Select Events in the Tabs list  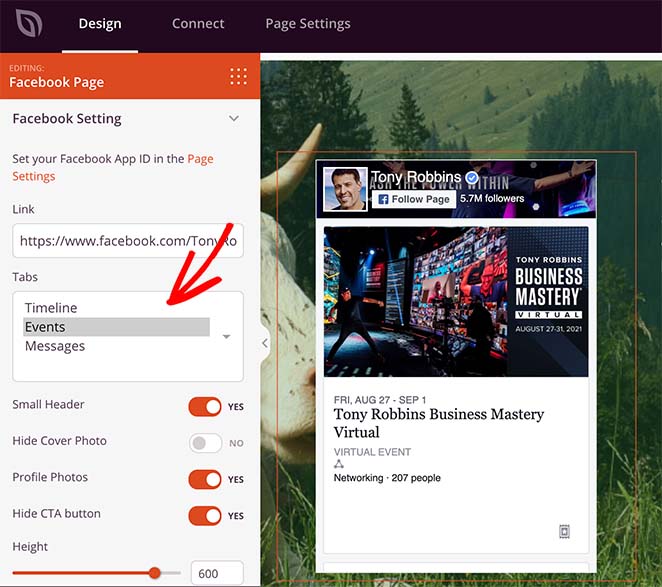tap(117, 327)
